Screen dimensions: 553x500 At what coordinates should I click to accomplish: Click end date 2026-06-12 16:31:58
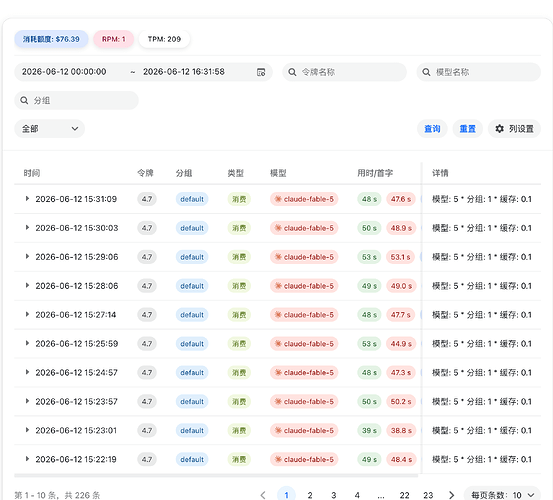click(x=184, y=72)
